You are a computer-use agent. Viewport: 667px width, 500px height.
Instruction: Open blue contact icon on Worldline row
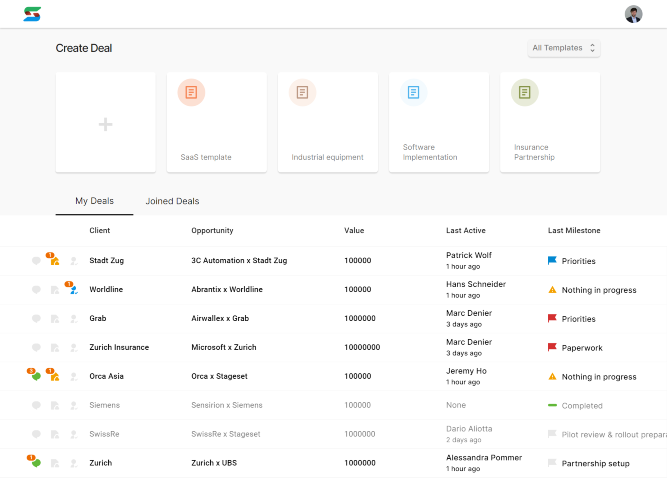[71, 287]
